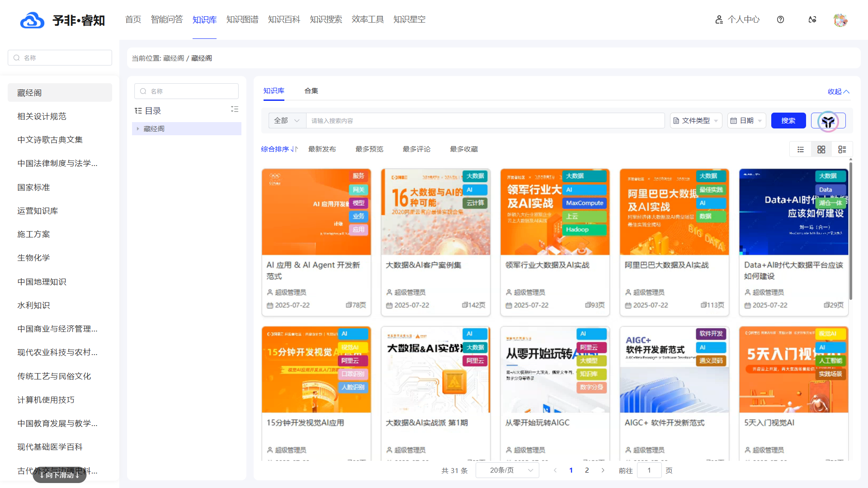Screen dimensions: 868x488
Task: Click the help question mark icon
Action: 780,19
